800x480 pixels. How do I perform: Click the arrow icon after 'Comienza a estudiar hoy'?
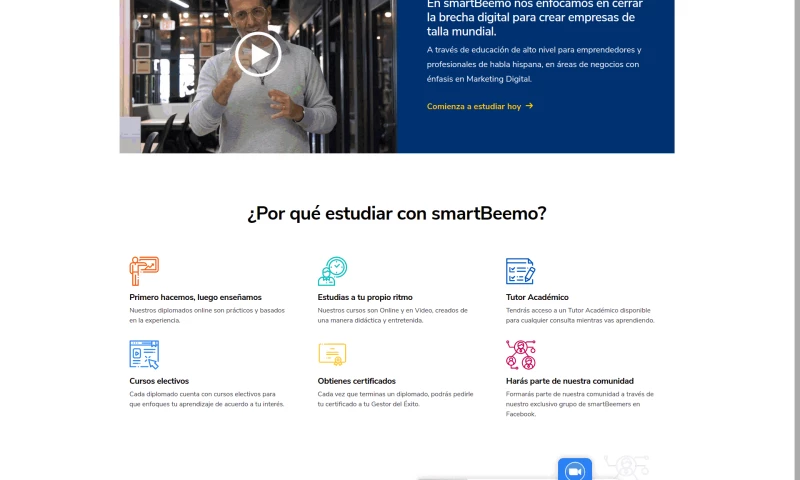[x=529, y=106]
